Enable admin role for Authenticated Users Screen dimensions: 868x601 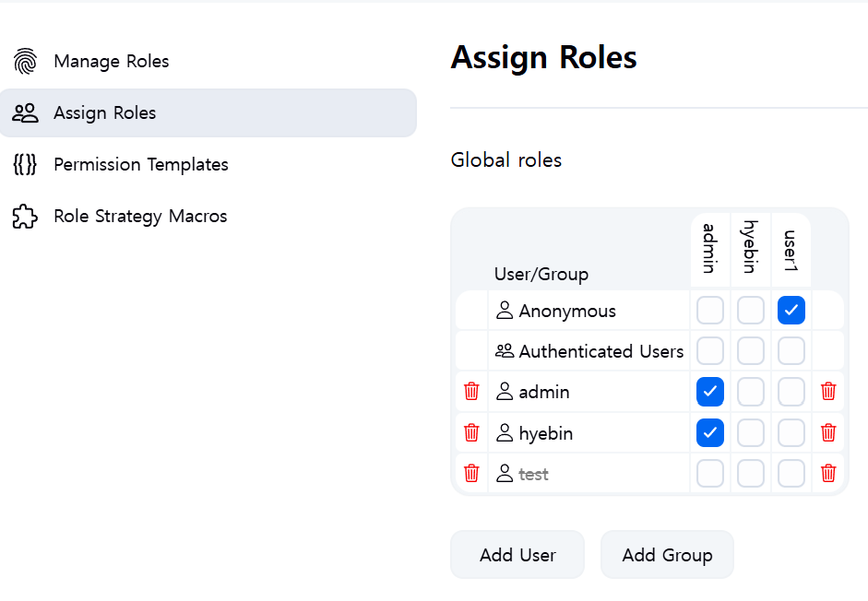coord(710,351)
